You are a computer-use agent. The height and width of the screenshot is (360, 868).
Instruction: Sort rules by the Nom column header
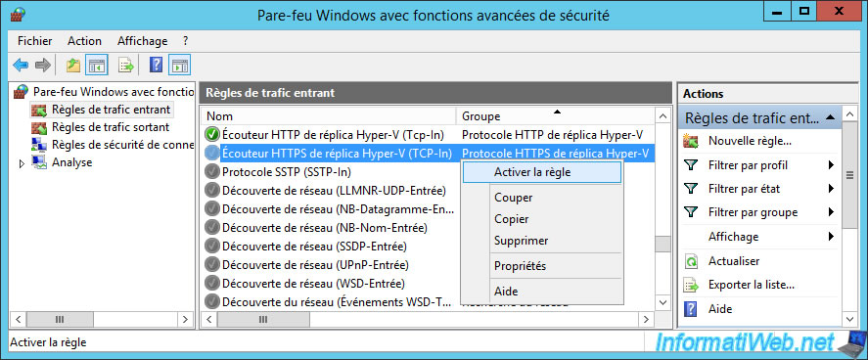tap(328, 116)
